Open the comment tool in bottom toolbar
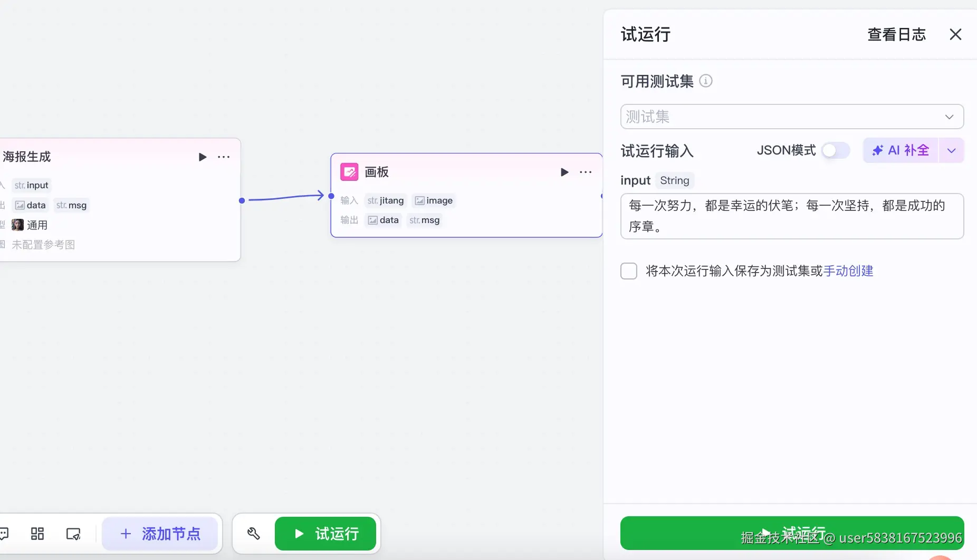 pyautogui.click(x=4, y=534)
